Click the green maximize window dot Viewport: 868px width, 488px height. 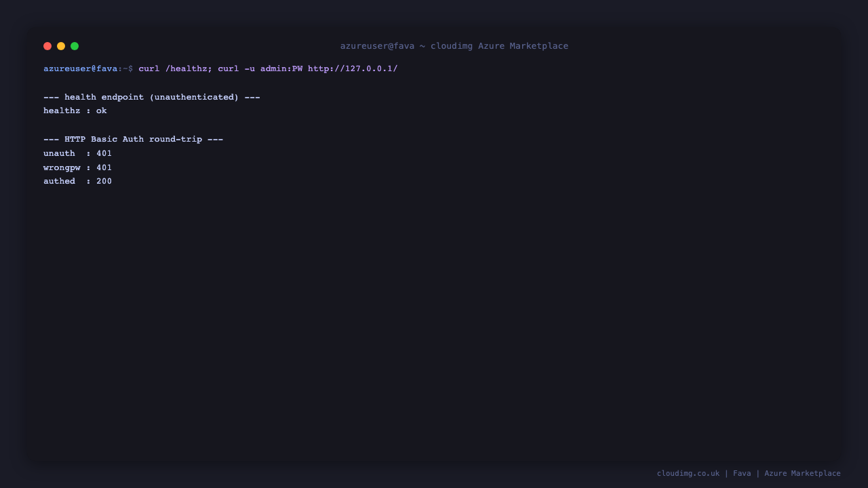[75, 46]
